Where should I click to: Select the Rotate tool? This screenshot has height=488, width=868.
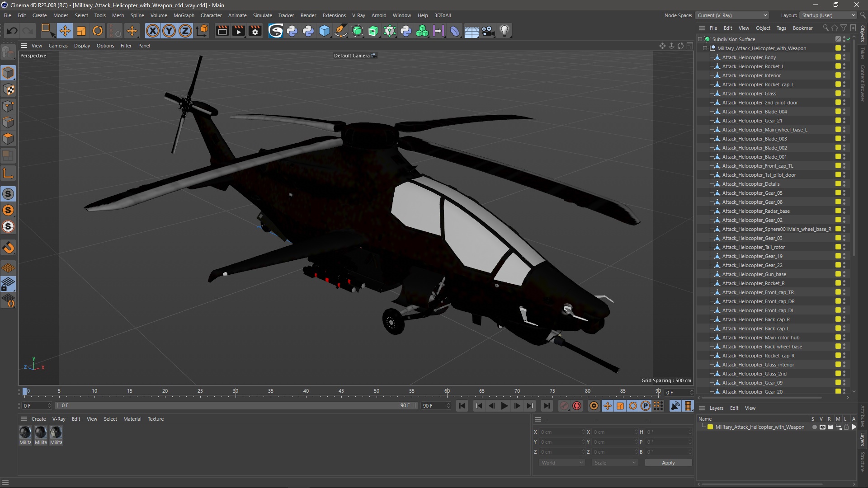(x=98, y=31)
